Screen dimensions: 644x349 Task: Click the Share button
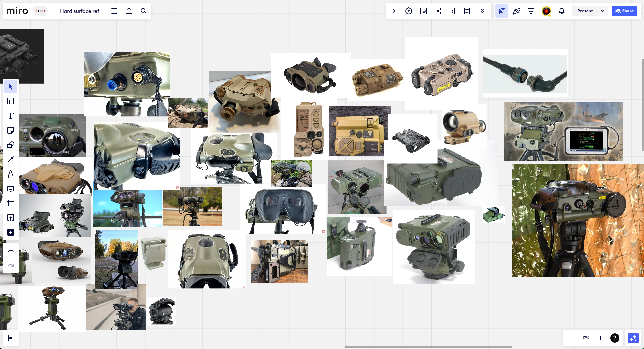tap(624, 11)
